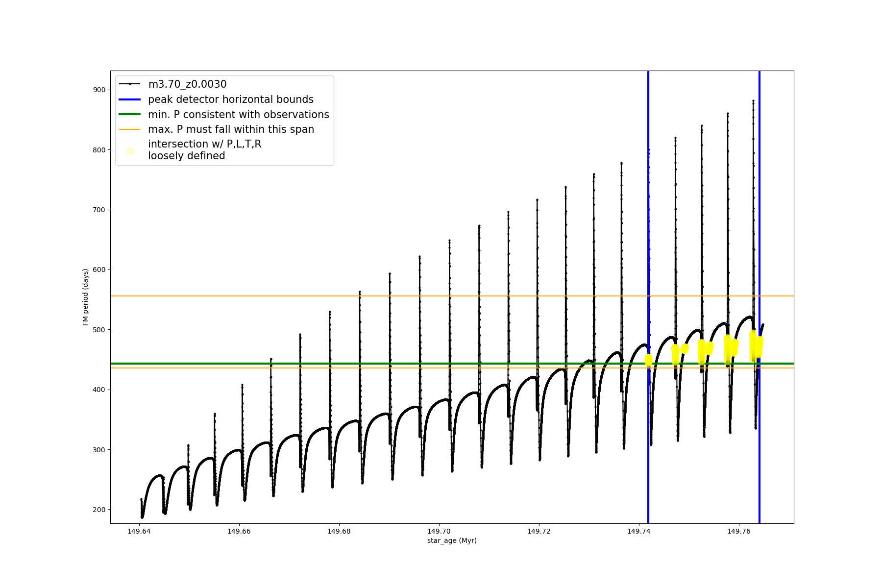This screenshot has height=588, width=882.
Task: Click the green line swatch in legend
Action: click(130, 115)
